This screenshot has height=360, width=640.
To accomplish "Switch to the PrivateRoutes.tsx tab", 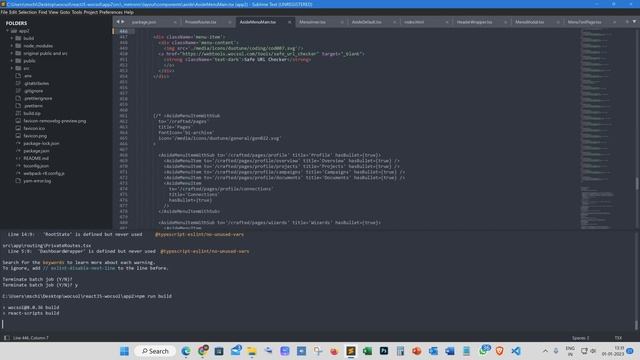I will 200,22.
